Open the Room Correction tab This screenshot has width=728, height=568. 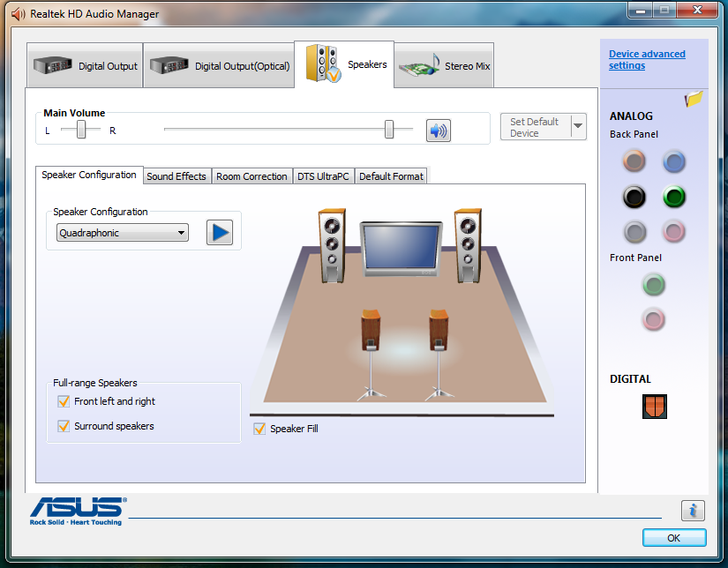coord(251,176)
